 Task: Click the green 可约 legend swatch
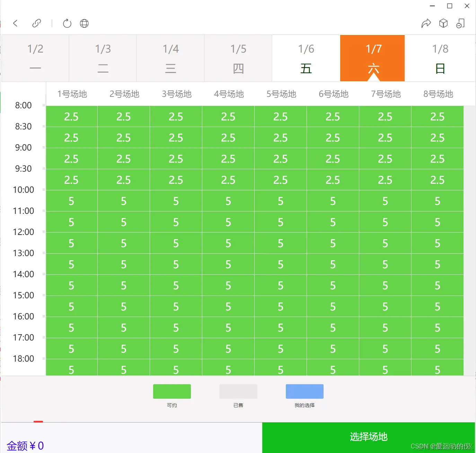pos(172,391)
